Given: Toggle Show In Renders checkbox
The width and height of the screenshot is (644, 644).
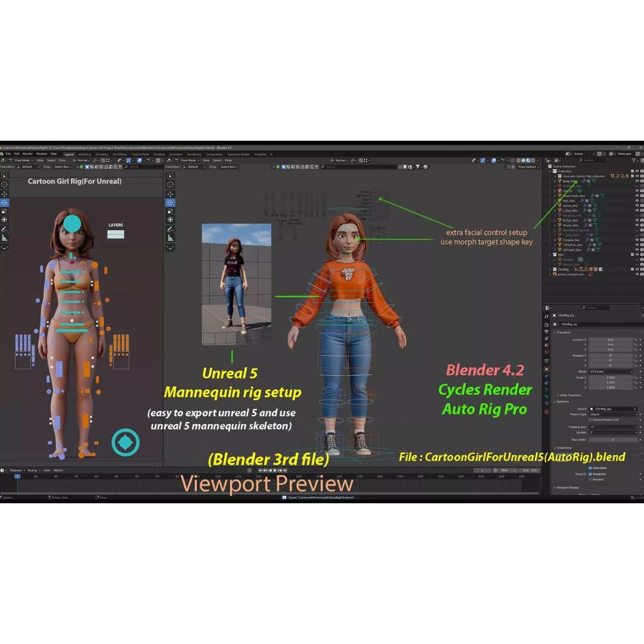Looking at the screenshot, I should pos(590,479).
